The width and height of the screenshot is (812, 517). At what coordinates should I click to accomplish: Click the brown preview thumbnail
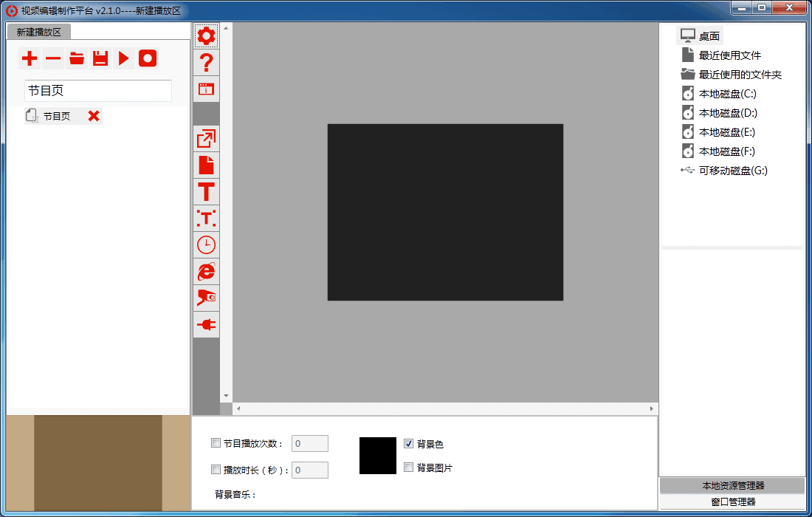pos(98,462)
